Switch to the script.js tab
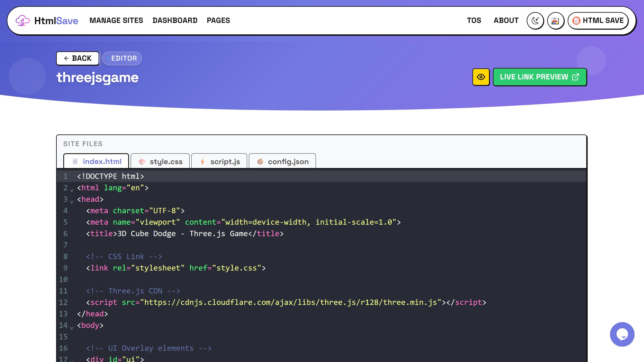This screenshot has height=362, width=644. click(x=219, y=161)
